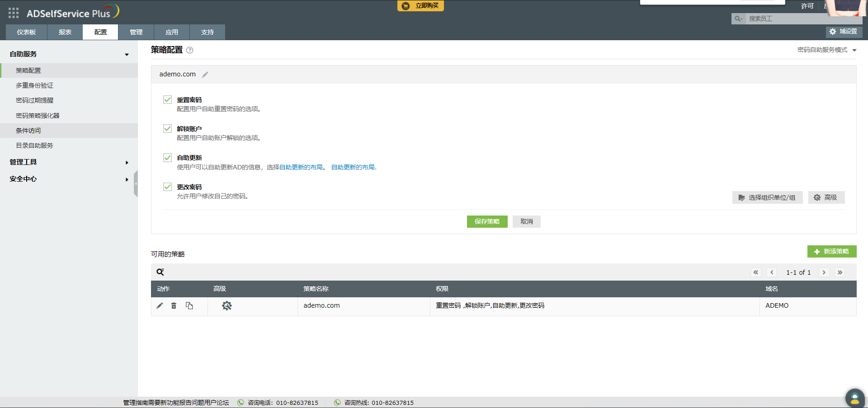Go to first page of policies
Image resolution: width=868 pixels, height=408 pixels.
(756, 272)
